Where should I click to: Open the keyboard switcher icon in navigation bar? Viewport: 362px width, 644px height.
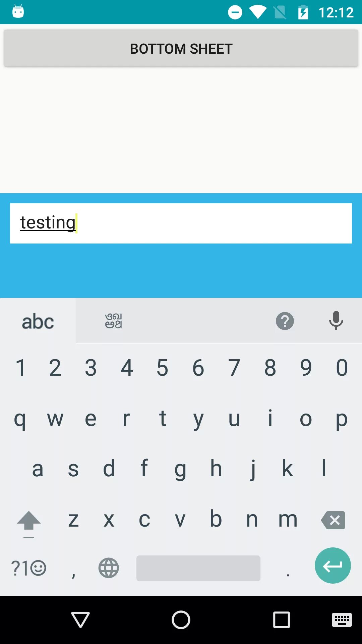click(342, 620)
